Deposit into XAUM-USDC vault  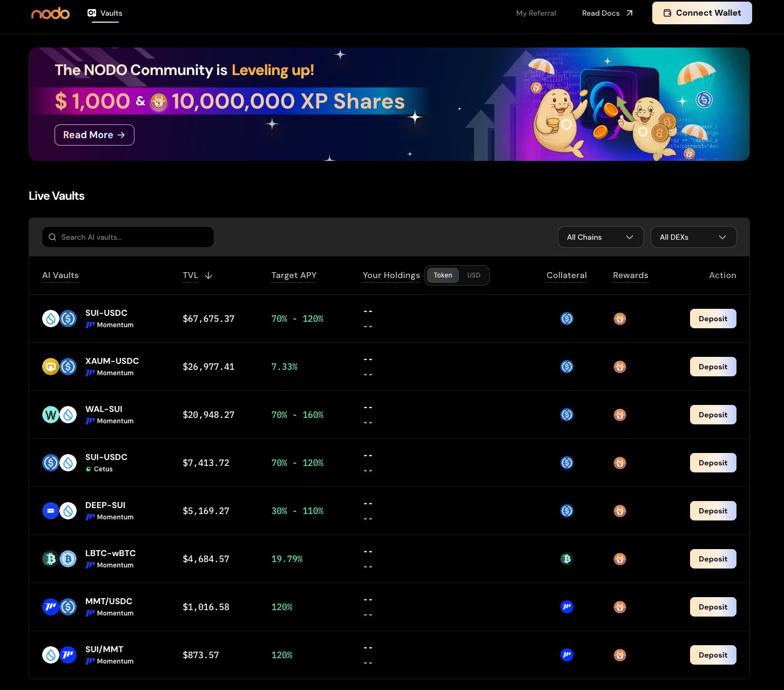pyautogui.click(x=713, y=367)
